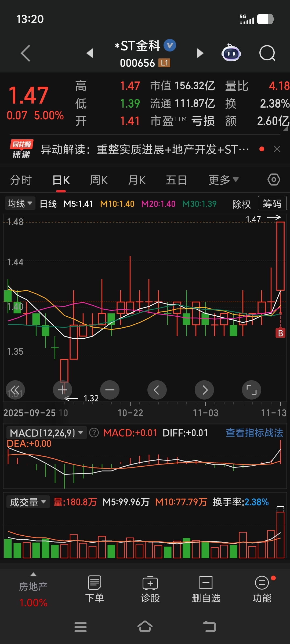Switch to fullscreen landscape chart icon
The image size is (290, 644).
[252, 390]
